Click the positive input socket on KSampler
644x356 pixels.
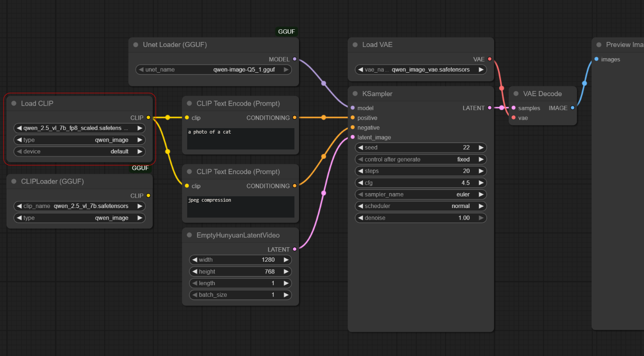tap(353, 118)
